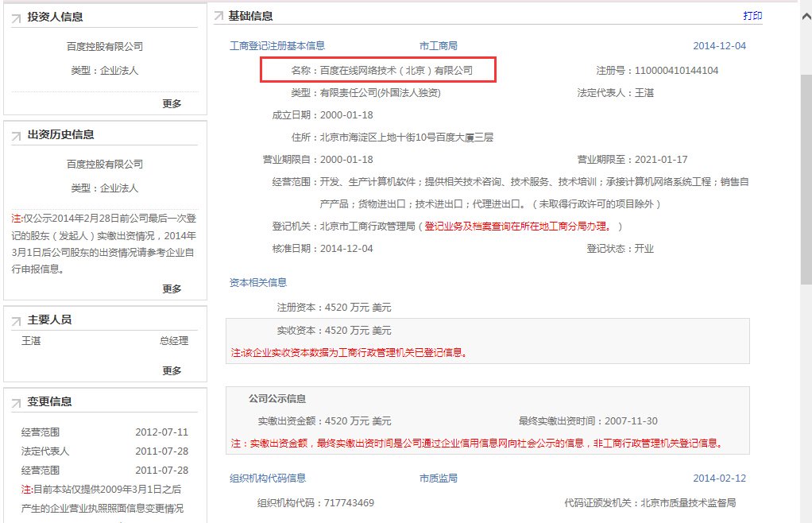Click 更多 under 主要人员 panel
This screenshot has height=523, width=812.
172,370
